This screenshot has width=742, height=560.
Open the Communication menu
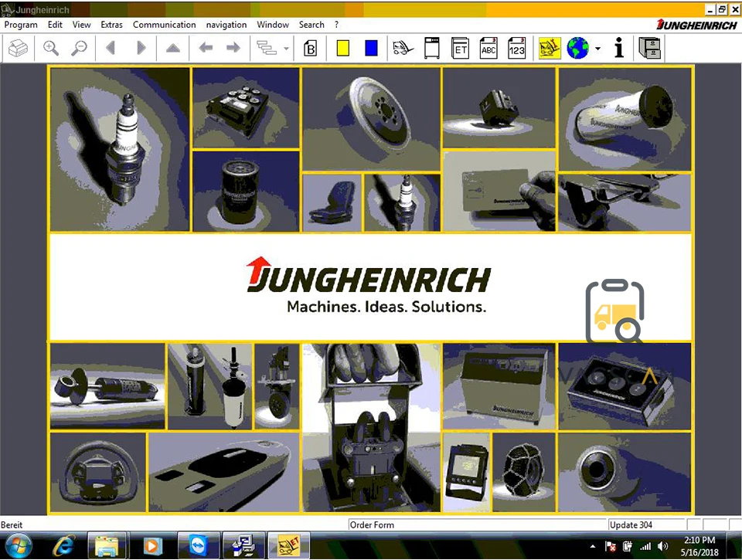pos(164,25)
